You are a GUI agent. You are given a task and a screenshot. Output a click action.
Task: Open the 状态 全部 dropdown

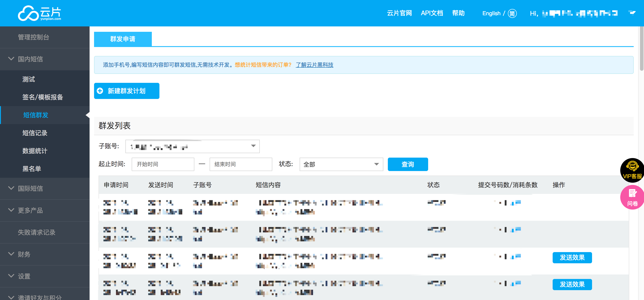(341, 164)
